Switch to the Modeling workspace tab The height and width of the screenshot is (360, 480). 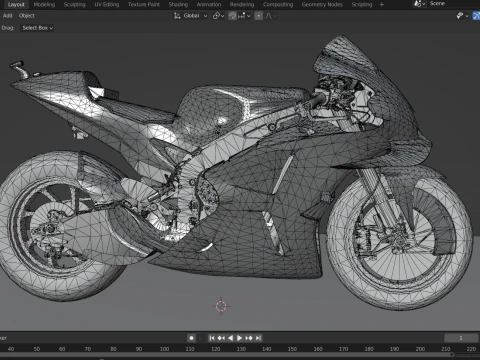click(44, 4)
